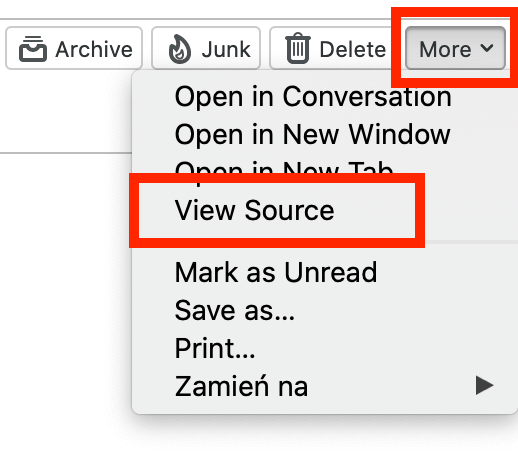Click the Junk button label

pos(226,49)
